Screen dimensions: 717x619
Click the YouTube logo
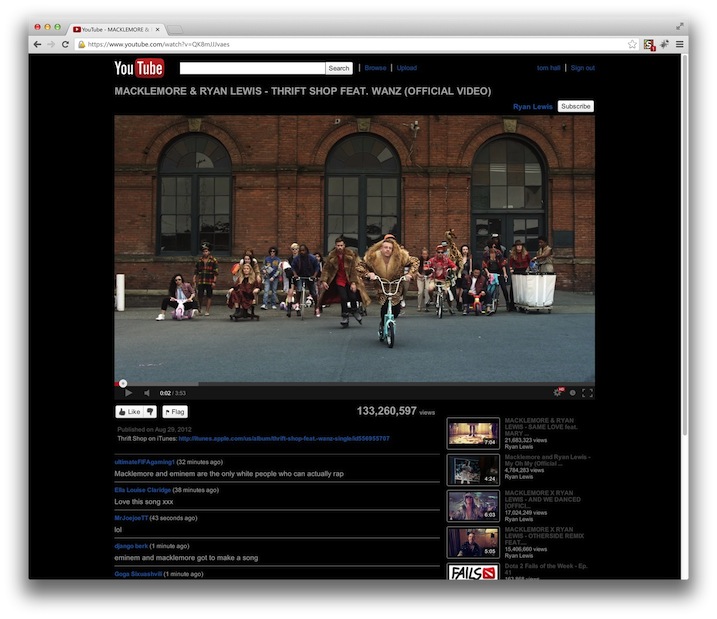pos(139,68)
